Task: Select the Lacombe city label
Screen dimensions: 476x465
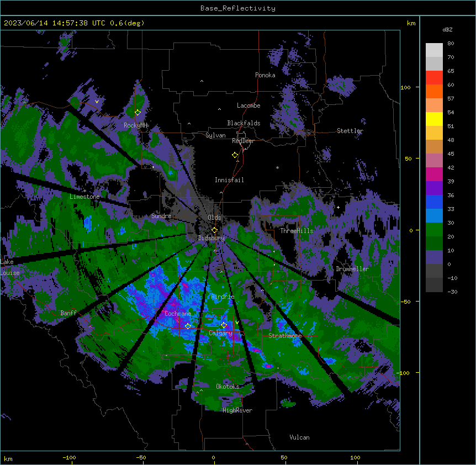Action: point(248,105)
